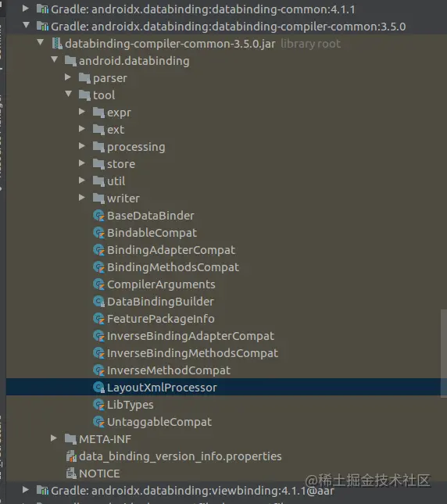Click the util package folder icon
The height and width of the screenshot is (504, 447).
tap(98, 181)
